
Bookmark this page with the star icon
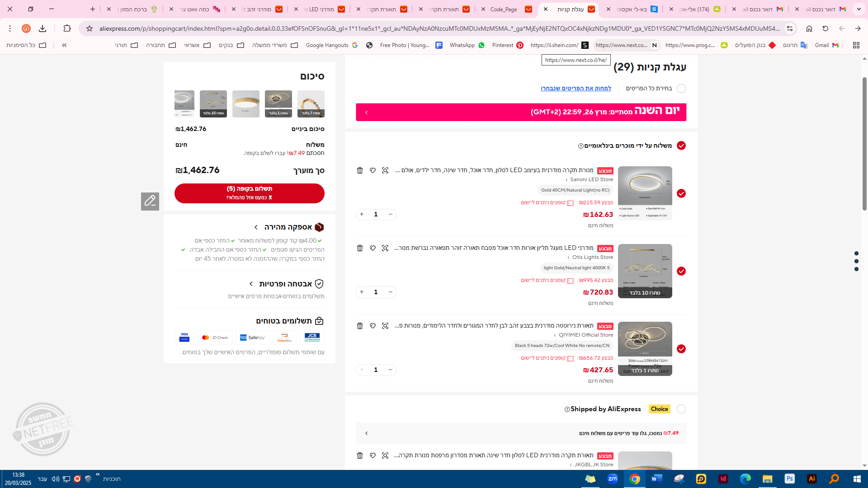point(90,28)
